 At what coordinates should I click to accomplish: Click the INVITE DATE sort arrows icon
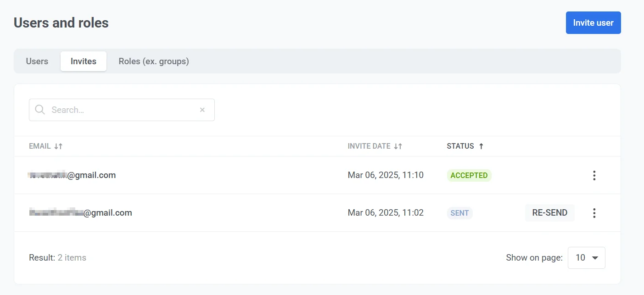pyautogui.click(x=398, y=146)
